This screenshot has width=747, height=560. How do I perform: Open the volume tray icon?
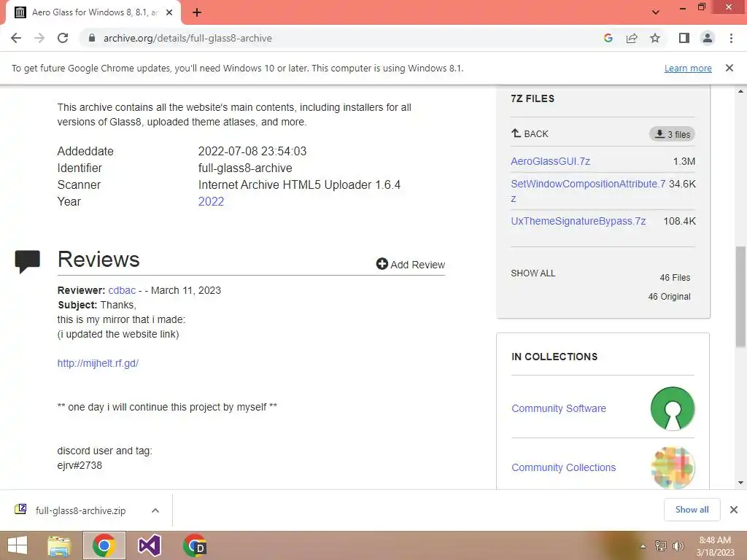tap(678, 546)
